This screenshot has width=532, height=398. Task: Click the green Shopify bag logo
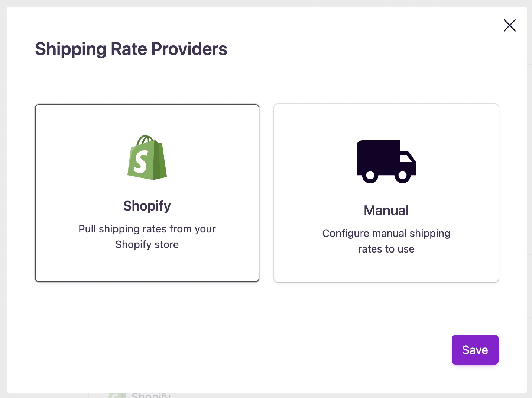[x=147, y=157]
